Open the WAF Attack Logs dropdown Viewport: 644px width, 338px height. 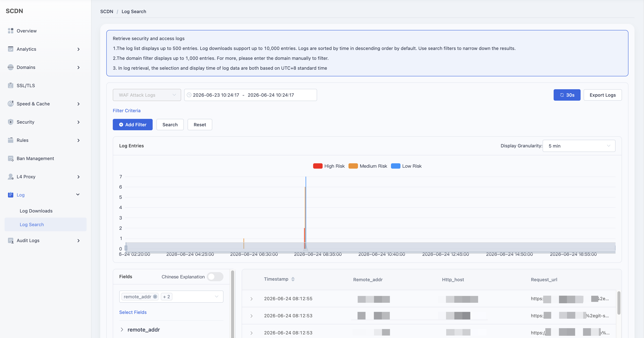147,95
